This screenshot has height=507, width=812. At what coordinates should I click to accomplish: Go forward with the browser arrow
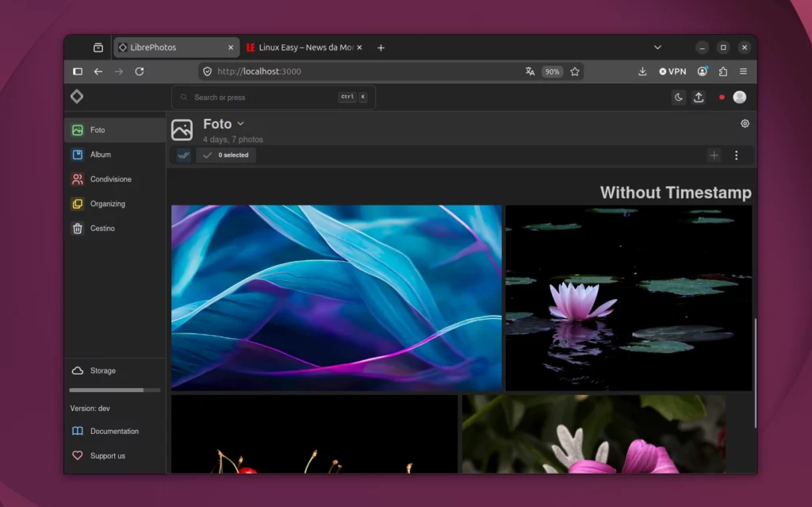click(x=119, y=71)
